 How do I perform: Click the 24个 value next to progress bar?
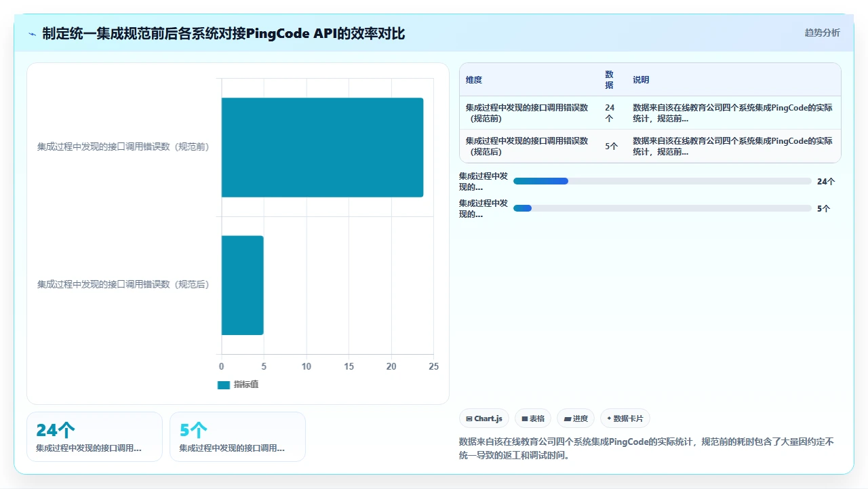pos(826,181)
